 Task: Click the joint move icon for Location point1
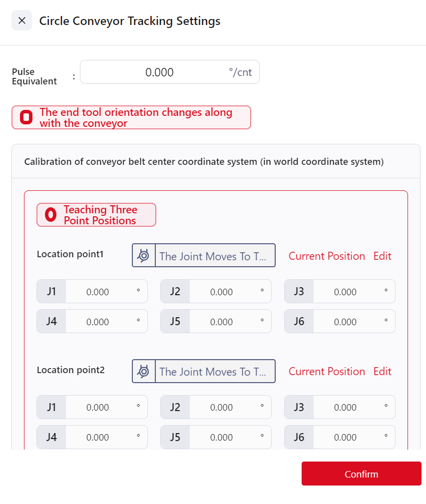[x=144, y=256]
